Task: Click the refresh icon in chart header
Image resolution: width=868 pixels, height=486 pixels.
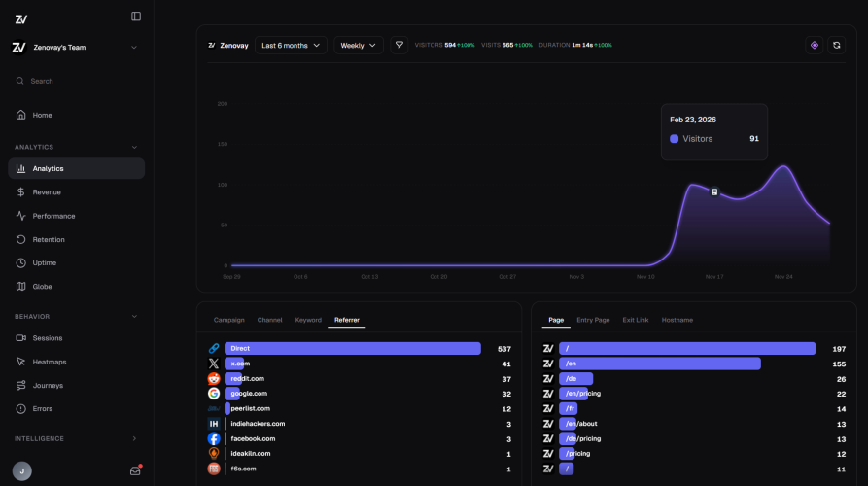Action: (x=835, y=45)
